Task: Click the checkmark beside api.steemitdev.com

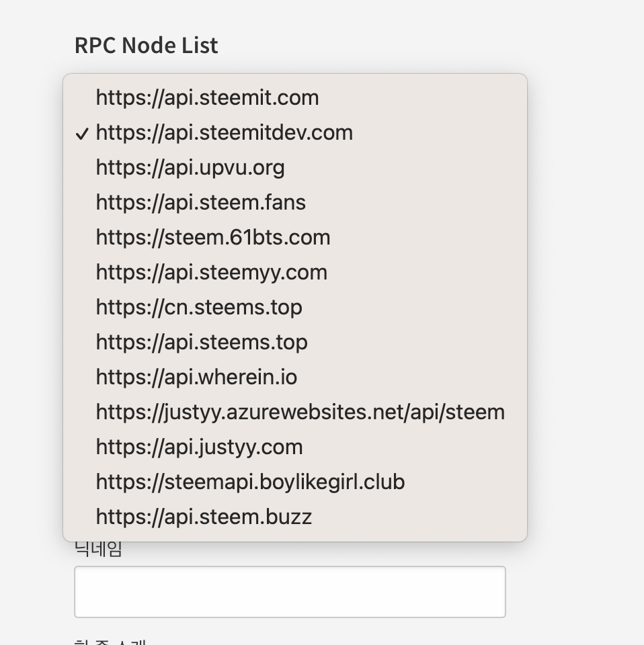Action: point(82,134)
